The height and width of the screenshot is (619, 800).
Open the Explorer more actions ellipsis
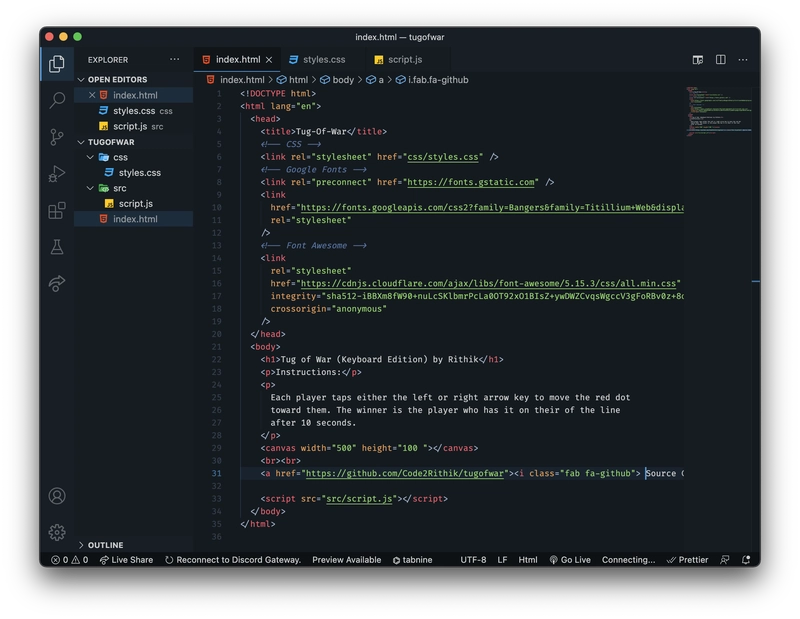[174, 59]
